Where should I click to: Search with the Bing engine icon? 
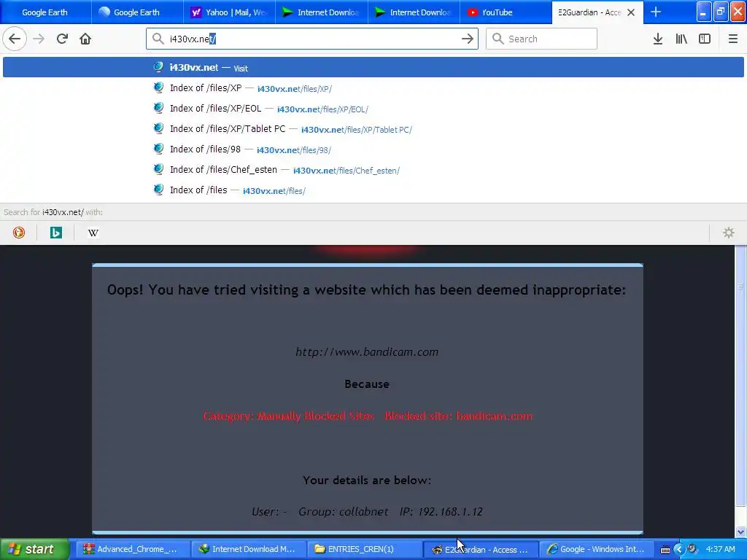point(55,233)
